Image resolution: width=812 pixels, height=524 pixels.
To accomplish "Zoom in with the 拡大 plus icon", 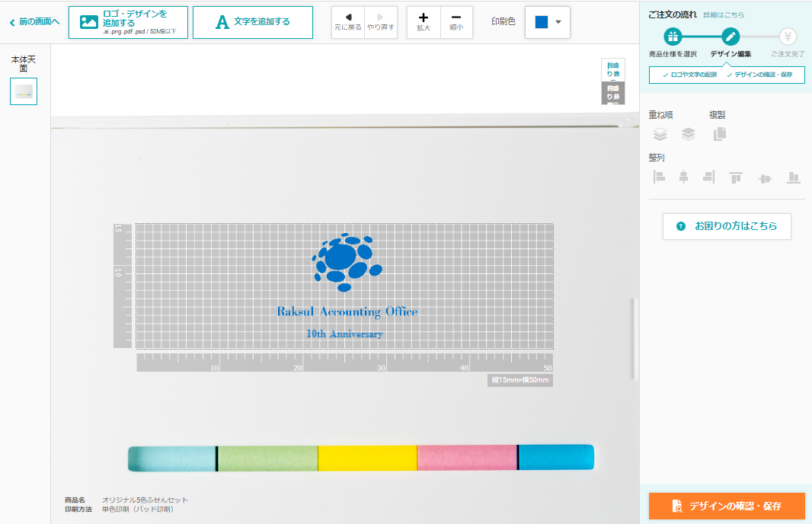I will (x=424, y=22).
